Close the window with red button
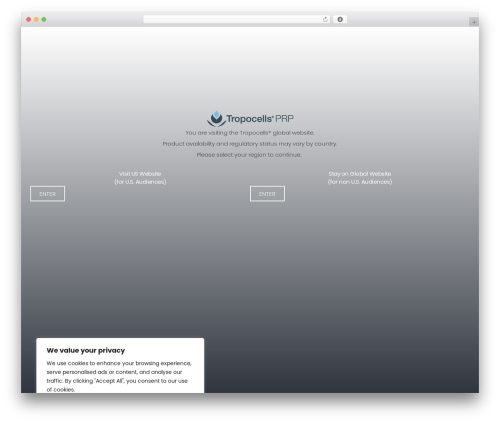The width and height of the screenshot is (500, 423). pos(29,20)
